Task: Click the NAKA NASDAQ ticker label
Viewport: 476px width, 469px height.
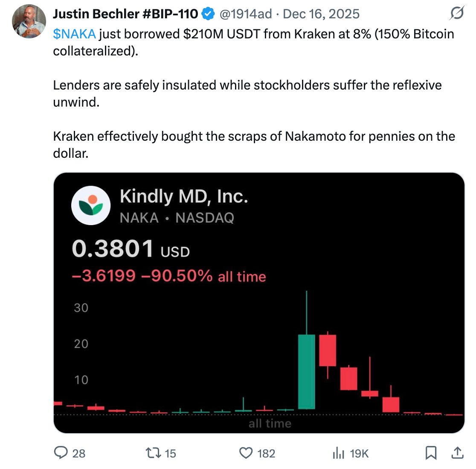Action: (x=177, y=217)
